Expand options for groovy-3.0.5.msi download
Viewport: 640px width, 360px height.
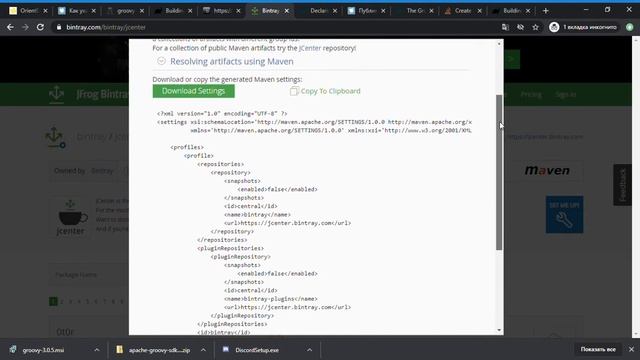click(x=97, y=350)
